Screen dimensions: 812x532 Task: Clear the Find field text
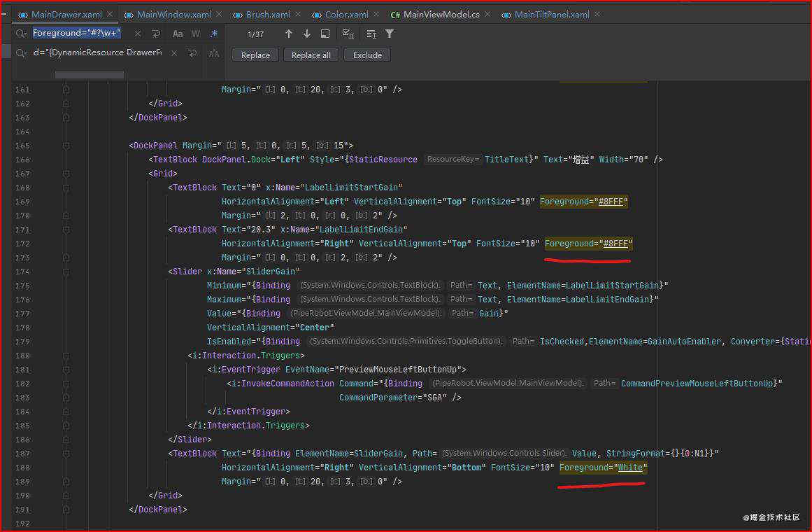pos(138,34)
